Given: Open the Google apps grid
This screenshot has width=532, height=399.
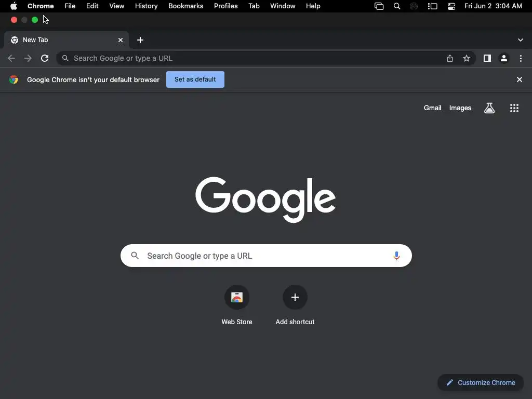Looking at the screenshot, I should point(514,108).
